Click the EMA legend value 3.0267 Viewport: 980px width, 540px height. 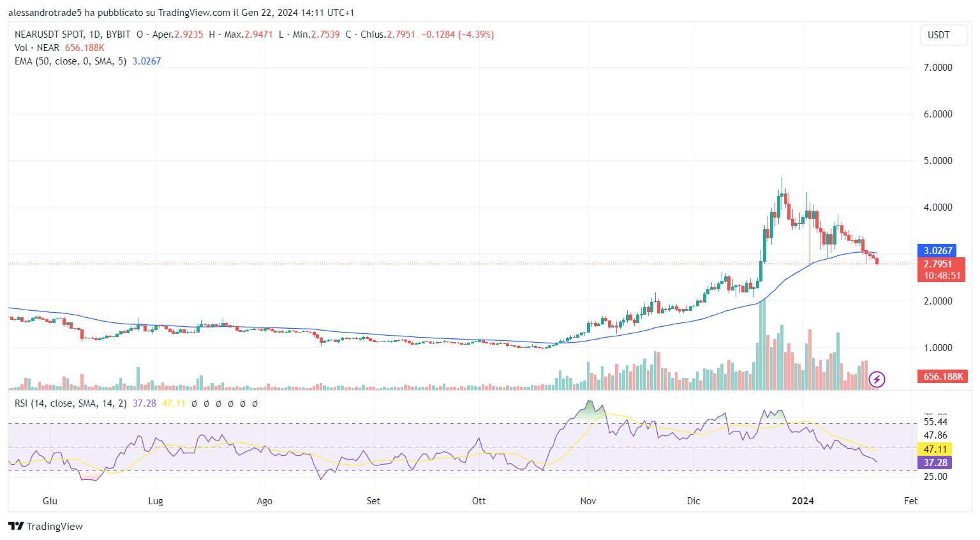tap(147, 61)
